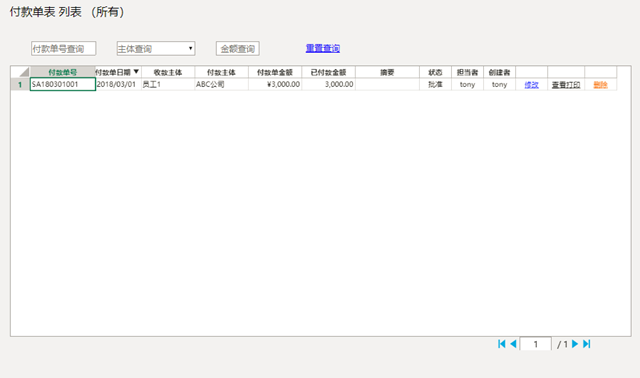Screen dimensions: 640x378
Task: Click the 收款主体 column header
Action: (168, 72)
